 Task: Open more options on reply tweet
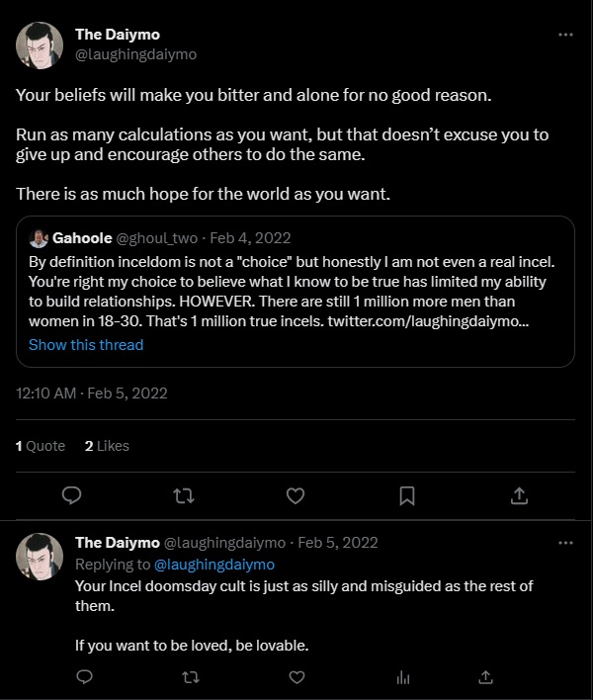pyautogui.click(x=565, y=543)
